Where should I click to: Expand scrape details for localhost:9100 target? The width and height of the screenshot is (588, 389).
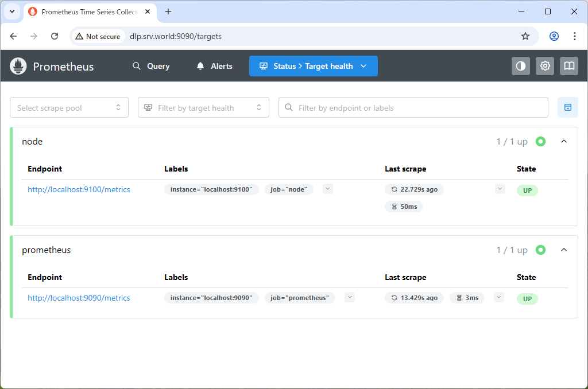(x=500, y=189)
